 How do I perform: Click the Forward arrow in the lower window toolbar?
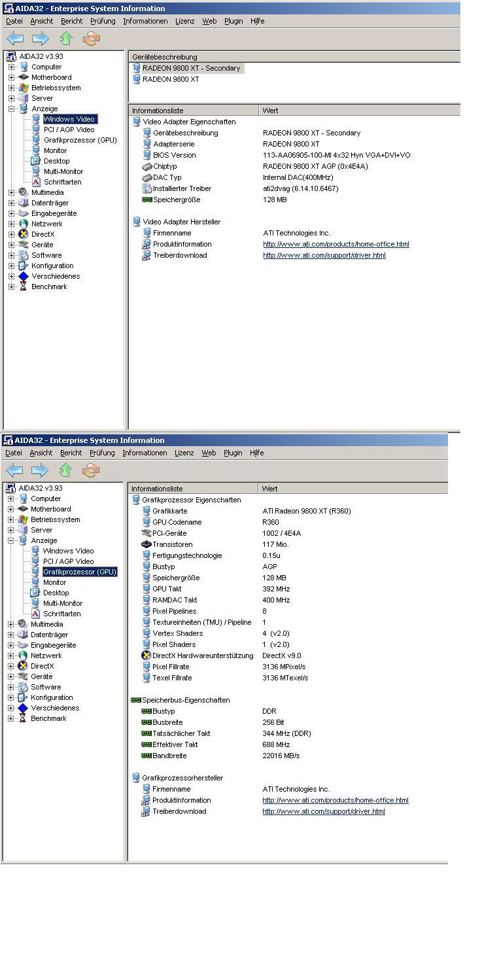point(40,470)
